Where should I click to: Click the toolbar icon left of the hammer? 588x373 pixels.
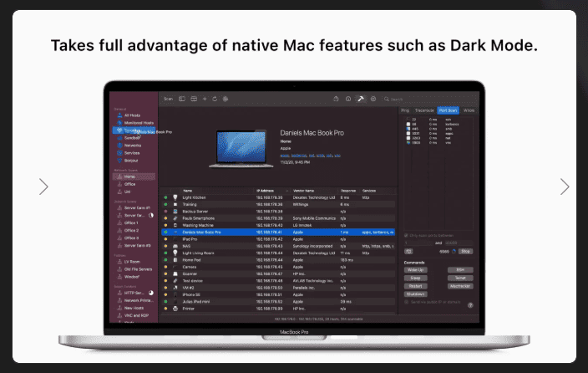click(x=348, y=99)
